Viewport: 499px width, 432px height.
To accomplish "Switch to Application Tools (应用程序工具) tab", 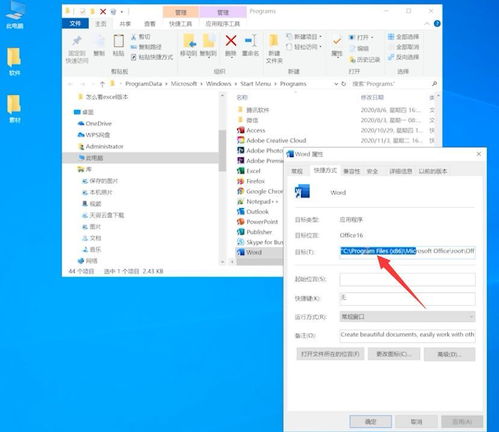I will [x=223, y=24].
